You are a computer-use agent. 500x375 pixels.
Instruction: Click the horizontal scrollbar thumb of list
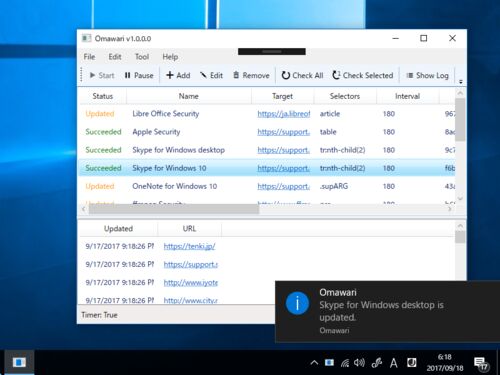[174, 209]
